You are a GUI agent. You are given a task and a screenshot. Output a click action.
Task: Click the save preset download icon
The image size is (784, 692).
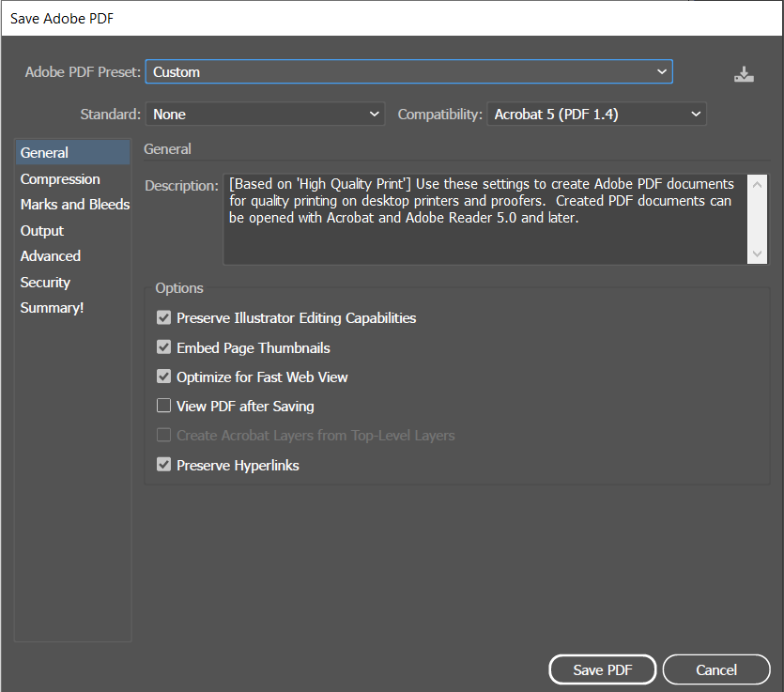pos(744,74)
